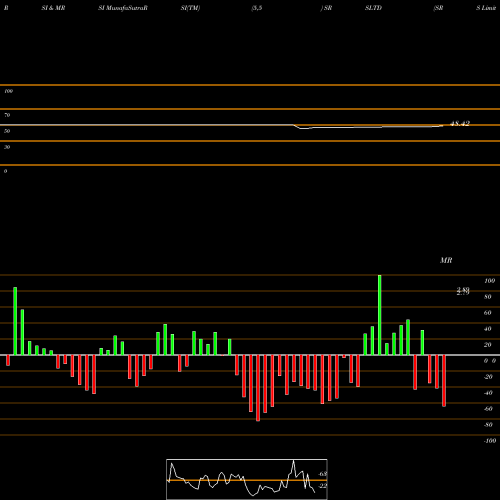This screenshot has height=500, width=500.
Task: Click the 'S Limit' header text
Action: [x=486, y=8]
